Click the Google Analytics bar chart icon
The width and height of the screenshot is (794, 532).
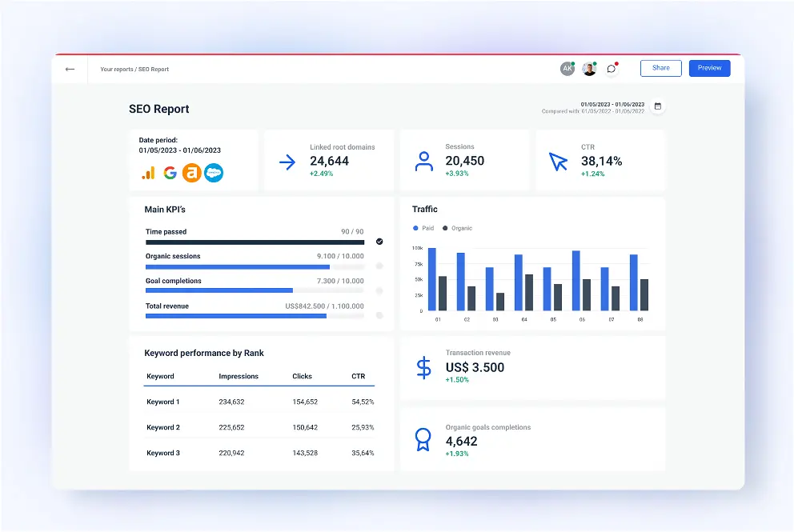pos(148,173)
